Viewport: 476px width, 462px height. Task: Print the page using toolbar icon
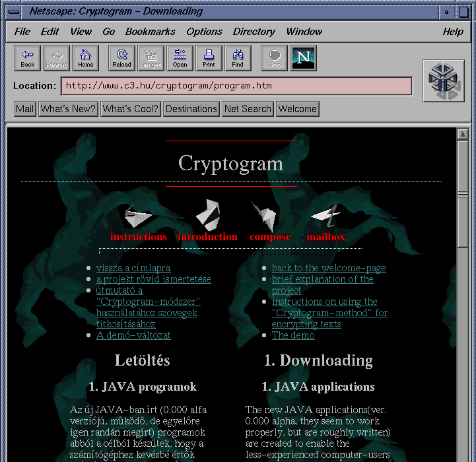pos(209,58)
